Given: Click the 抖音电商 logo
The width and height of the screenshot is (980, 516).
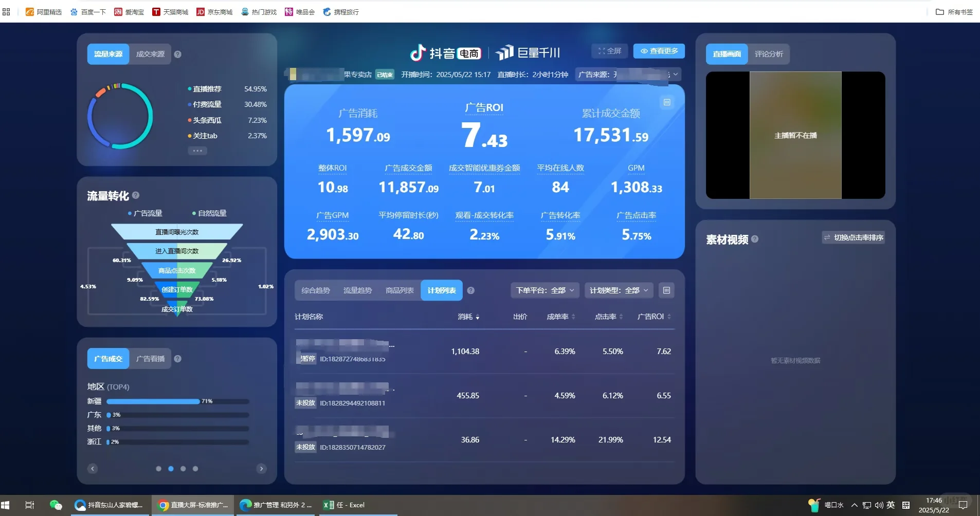Looking at the screenshot, I should click(445, 52).
